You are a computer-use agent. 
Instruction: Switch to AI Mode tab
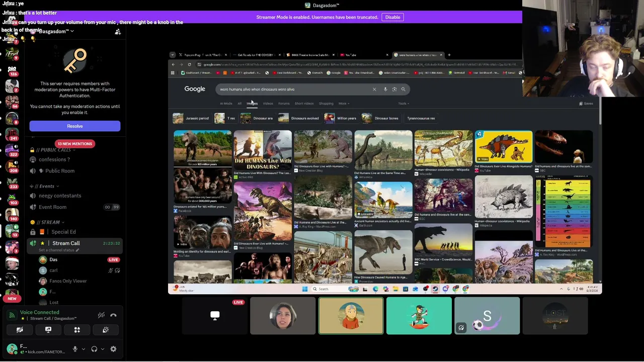[x=226, y=104]
